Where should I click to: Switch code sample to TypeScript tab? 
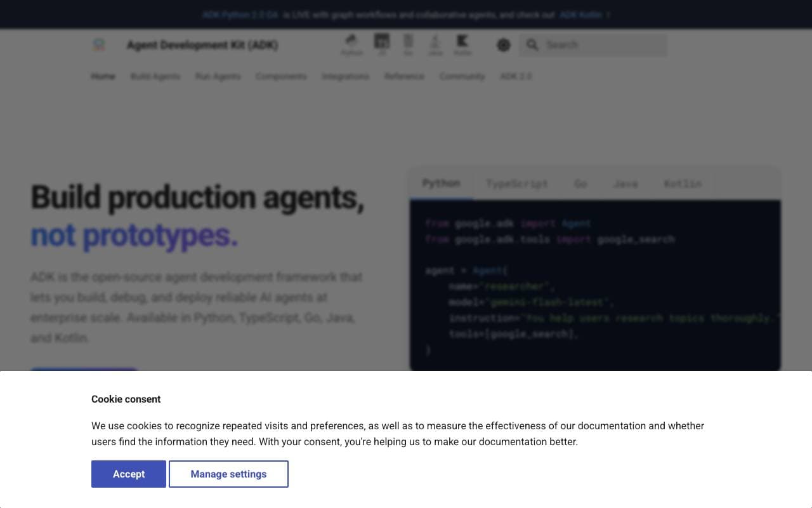click(x=516, y=184)
